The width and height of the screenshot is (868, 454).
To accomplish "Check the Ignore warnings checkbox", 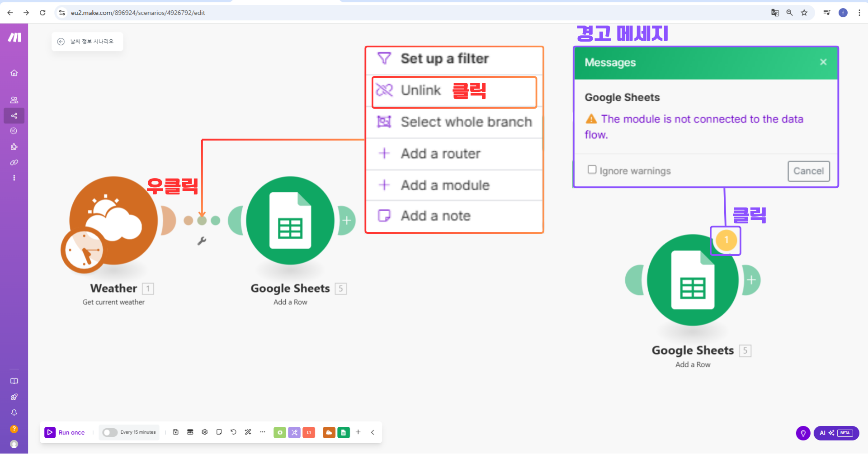I will coord(592,170).
